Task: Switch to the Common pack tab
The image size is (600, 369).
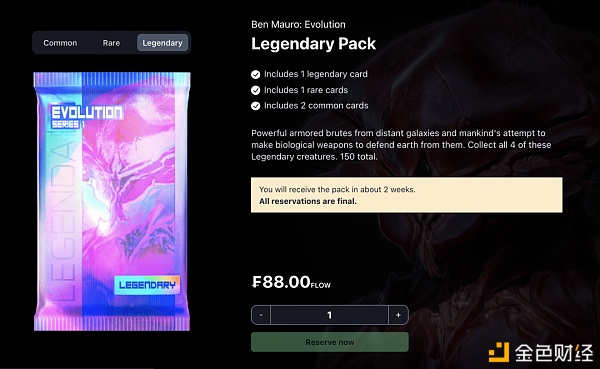Action: coord(60,43)
